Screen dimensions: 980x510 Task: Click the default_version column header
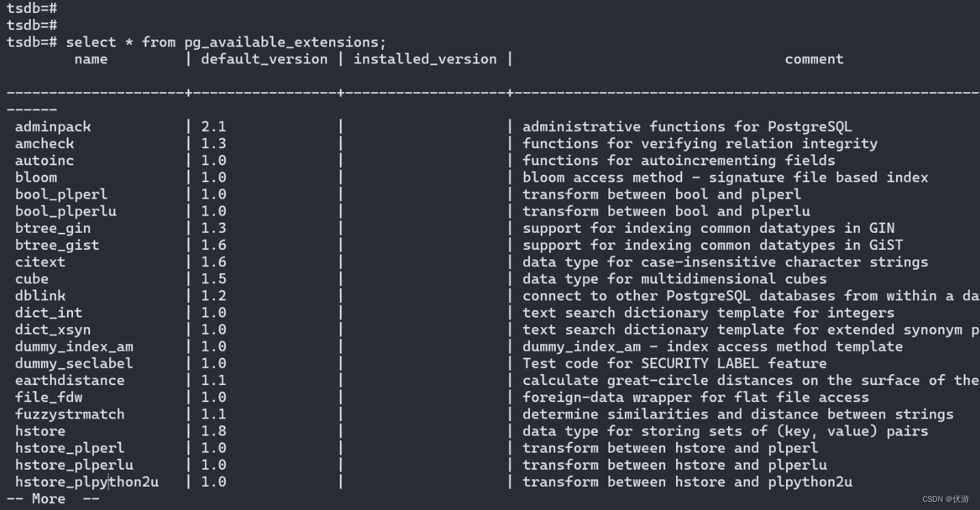tap(264, 59)
